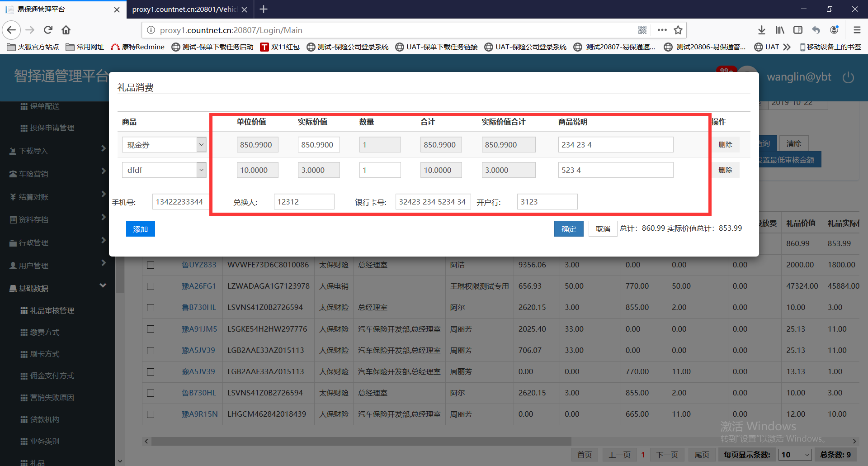
Task: Open the Firefox hamburger menu
Action: click(857, 30)
